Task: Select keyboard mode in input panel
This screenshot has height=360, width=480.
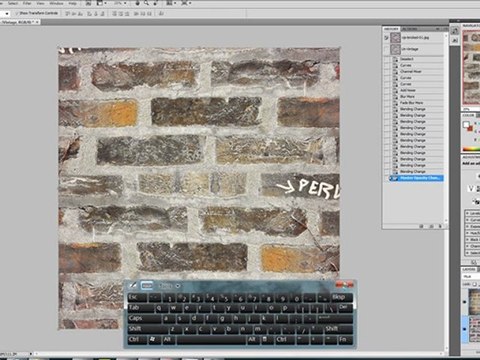Action: click(147, 286)
